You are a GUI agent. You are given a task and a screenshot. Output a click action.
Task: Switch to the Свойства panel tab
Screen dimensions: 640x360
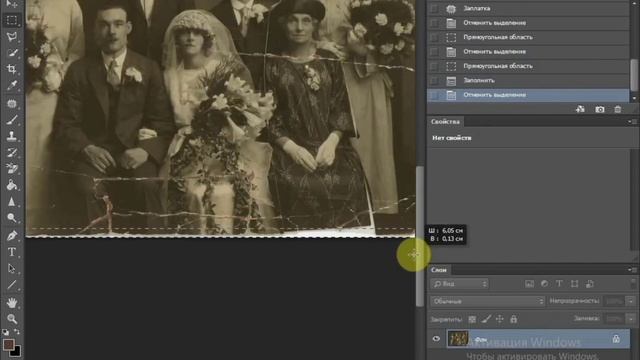(x=445, y=122)
